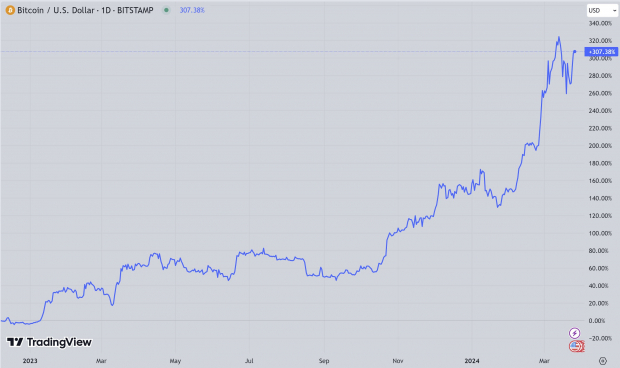
Task: Click the Nov label on time axis
Action: pyautogui.click(x=398, y=361)
